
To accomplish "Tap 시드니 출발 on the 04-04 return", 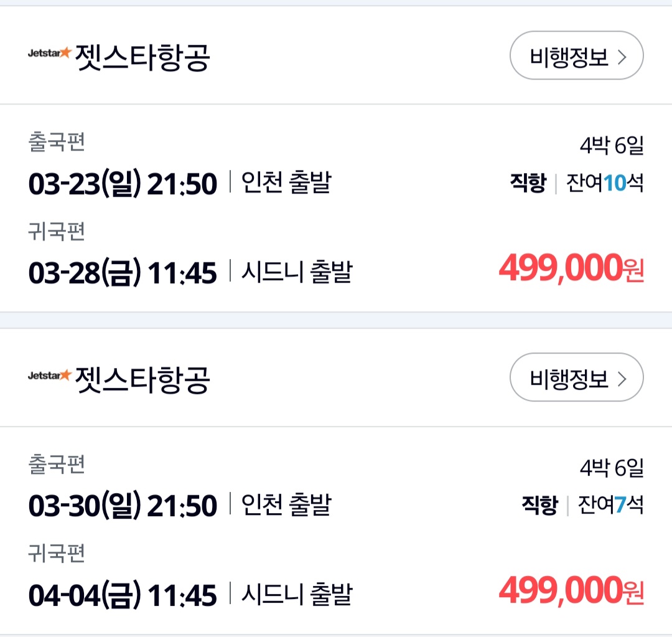I will click(297, 595).
